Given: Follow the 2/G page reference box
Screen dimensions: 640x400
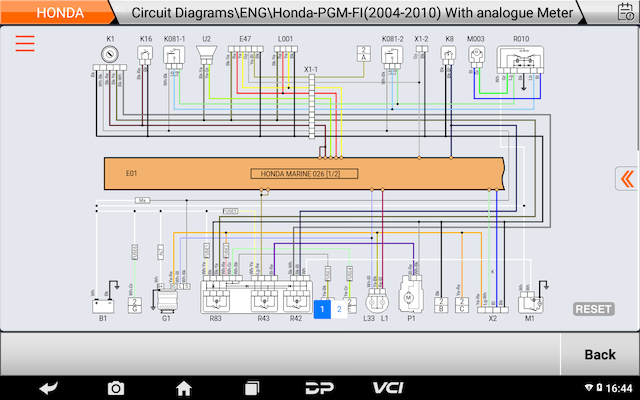Looking at the screenshot, I should [x=135, y=305].
